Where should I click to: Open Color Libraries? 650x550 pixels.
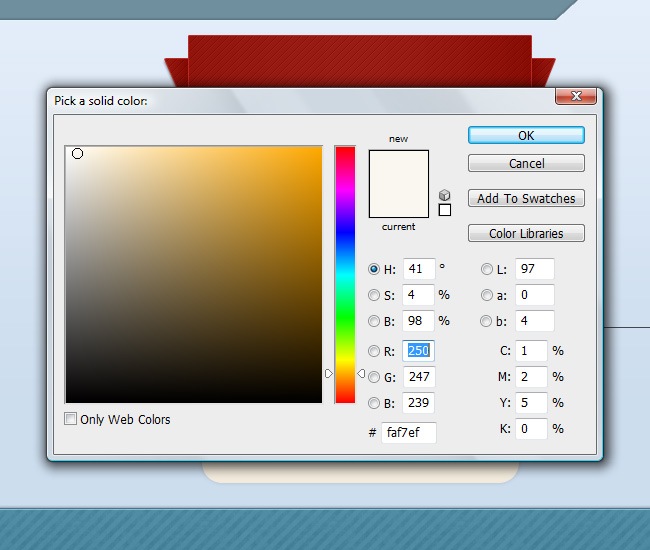click(x=526, y=233)
